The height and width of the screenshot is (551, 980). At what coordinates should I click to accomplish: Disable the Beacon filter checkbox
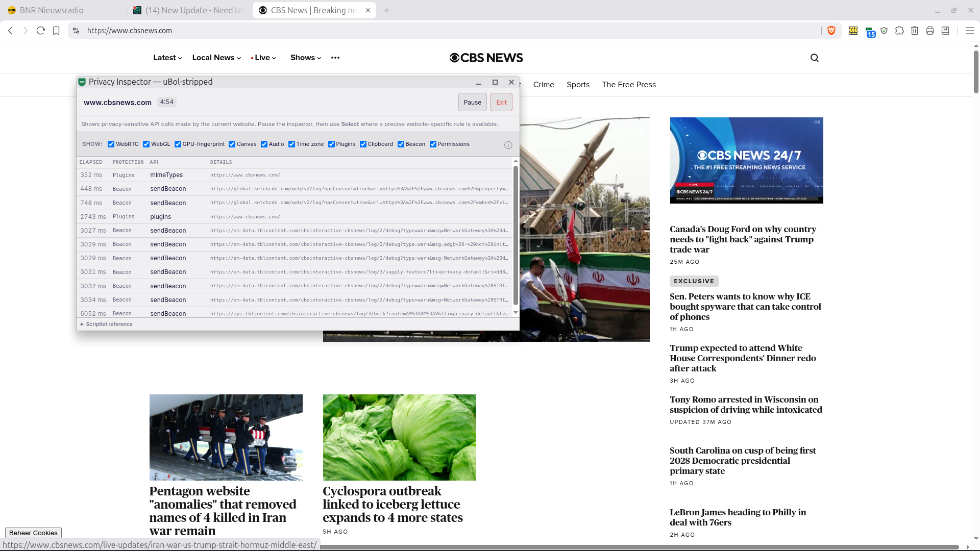pos(401,144)
